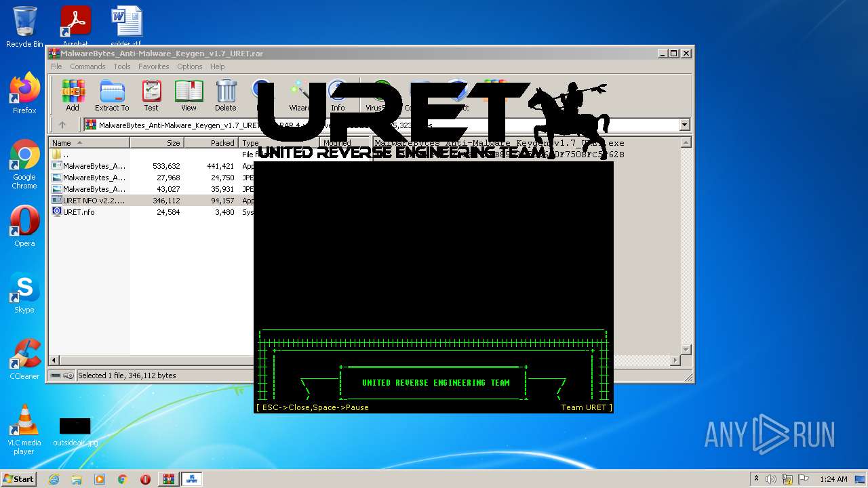Go up one folder level arrow
The width and height of the screenshot is (868, 488).
pyautogui.click(x=62, y=125)
